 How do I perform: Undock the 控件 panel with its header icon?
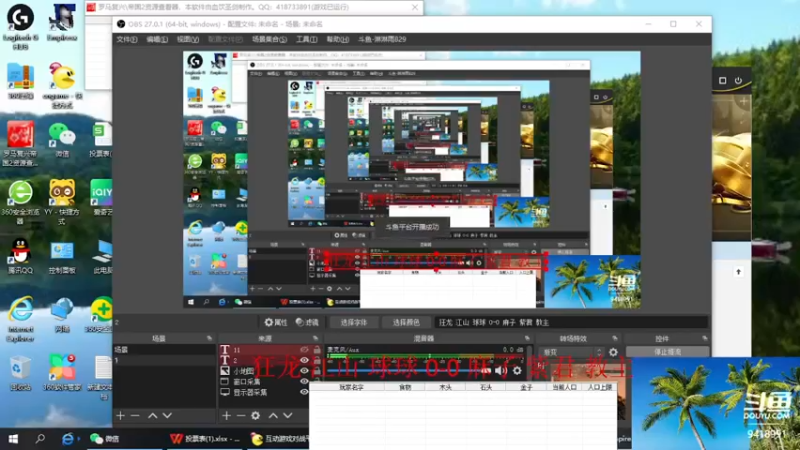pyautogui.click(x=705, y=338)
